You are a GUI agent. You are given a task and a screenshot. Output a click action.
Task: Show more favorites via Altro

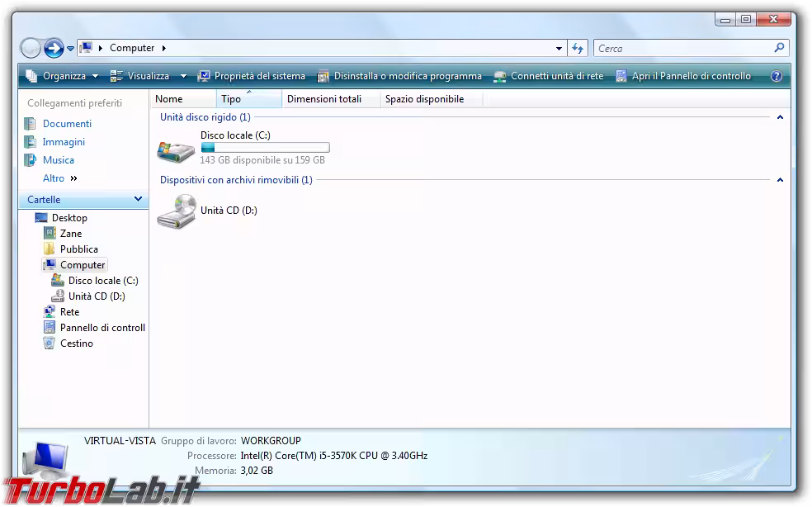[60, 178]
